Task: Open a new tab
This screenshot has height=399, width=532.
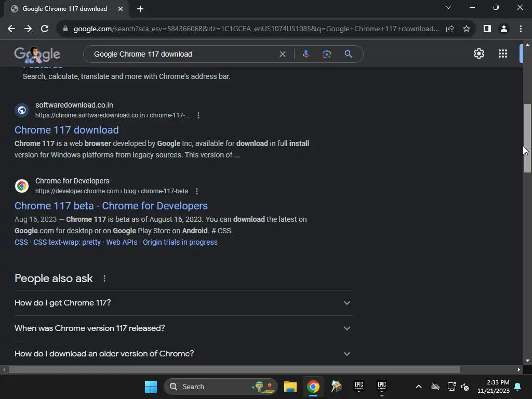Action: 140,9
